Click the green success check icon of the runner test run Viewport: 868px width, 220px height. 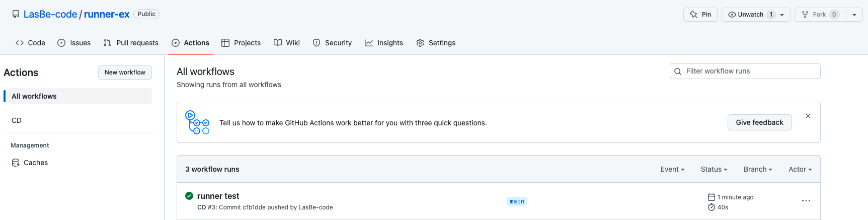(x=189, y=196)
